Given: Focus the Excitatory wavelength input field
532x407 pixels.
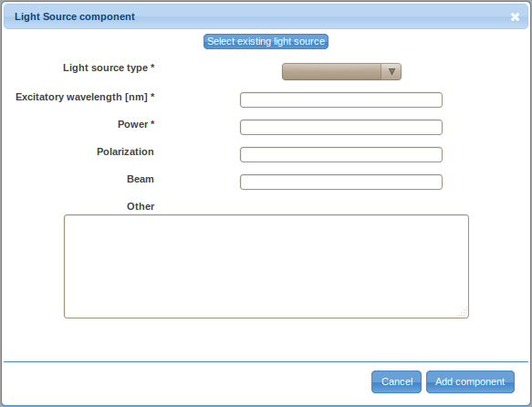Looking at the screenshot, I should tap(341, 99).
